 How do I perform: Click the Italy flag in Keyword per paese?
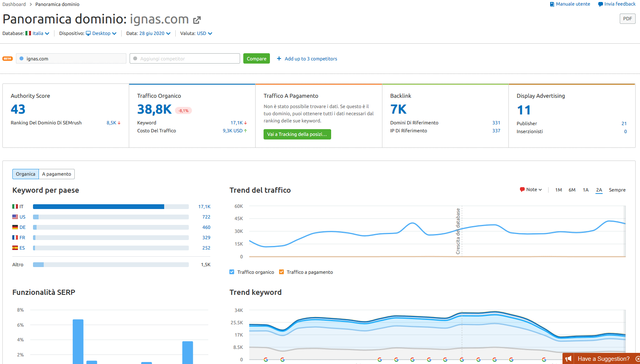15,207
